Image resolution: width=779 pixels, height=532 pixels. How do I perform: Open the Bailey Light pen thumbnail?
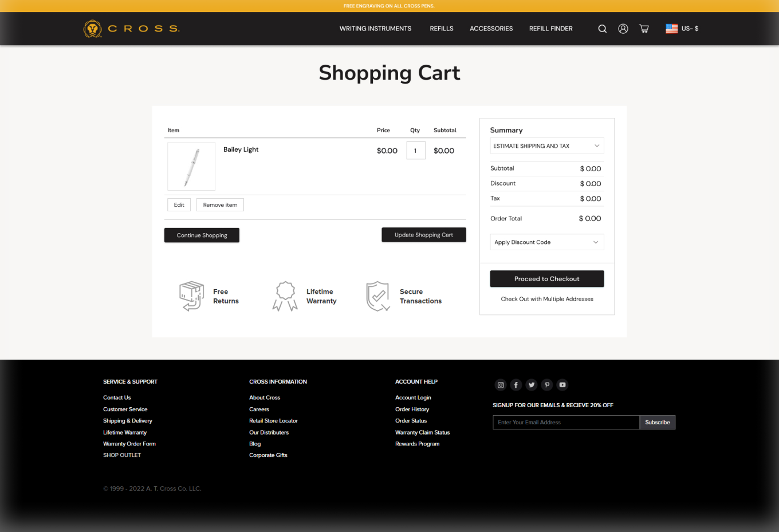tap(191, 166)
